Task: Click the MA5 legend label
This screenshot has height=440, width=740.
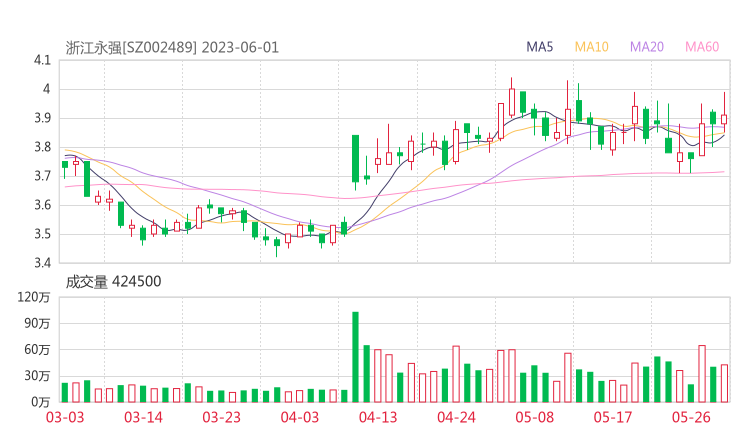Action: [539, 47]
